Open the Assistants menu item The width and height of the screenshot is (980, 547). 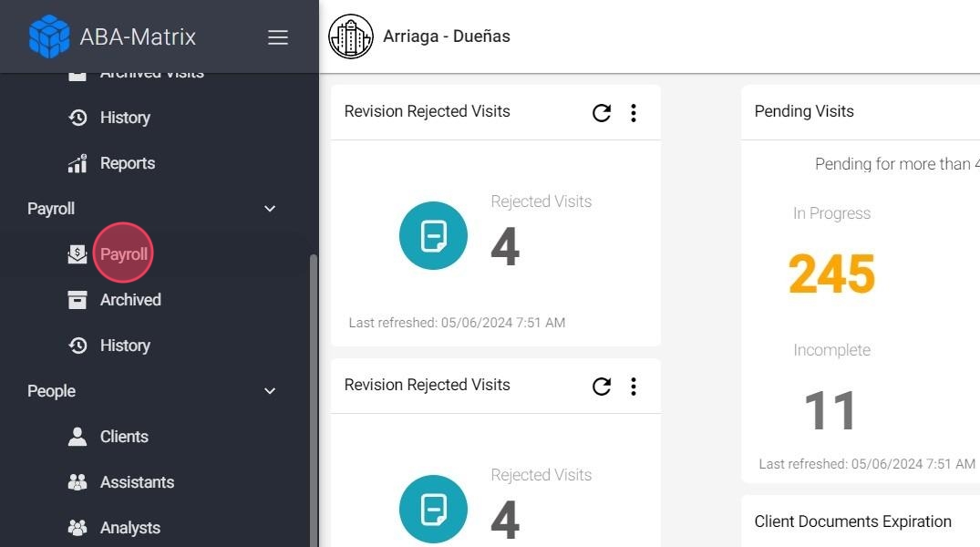[x=137, y=482]
